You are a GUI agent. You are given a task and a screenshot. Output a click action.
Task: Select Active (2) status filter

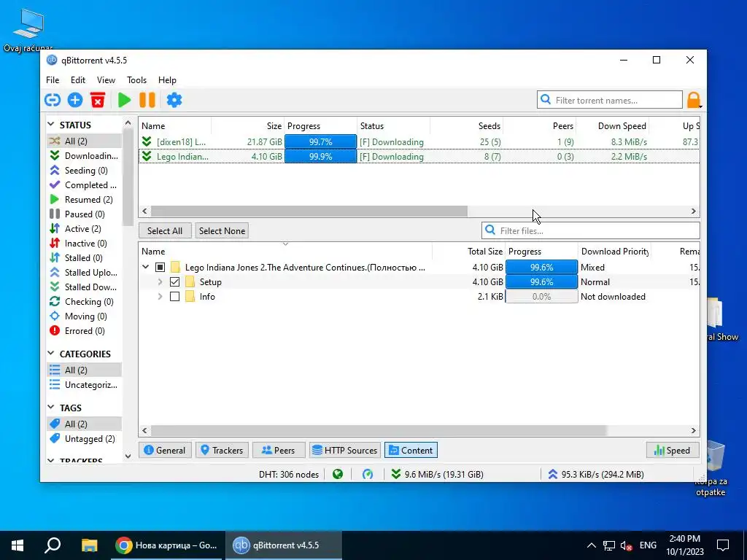[84, 228]
